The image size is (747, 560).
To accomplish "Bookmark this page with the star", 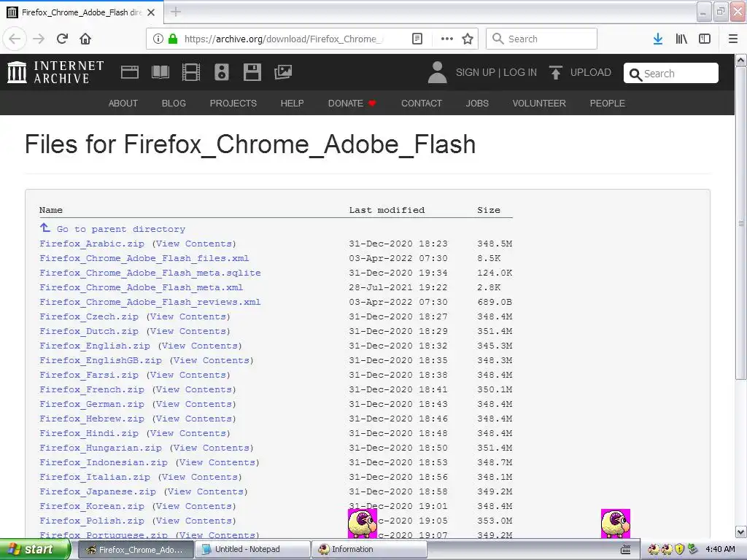I will coord(468,39).
